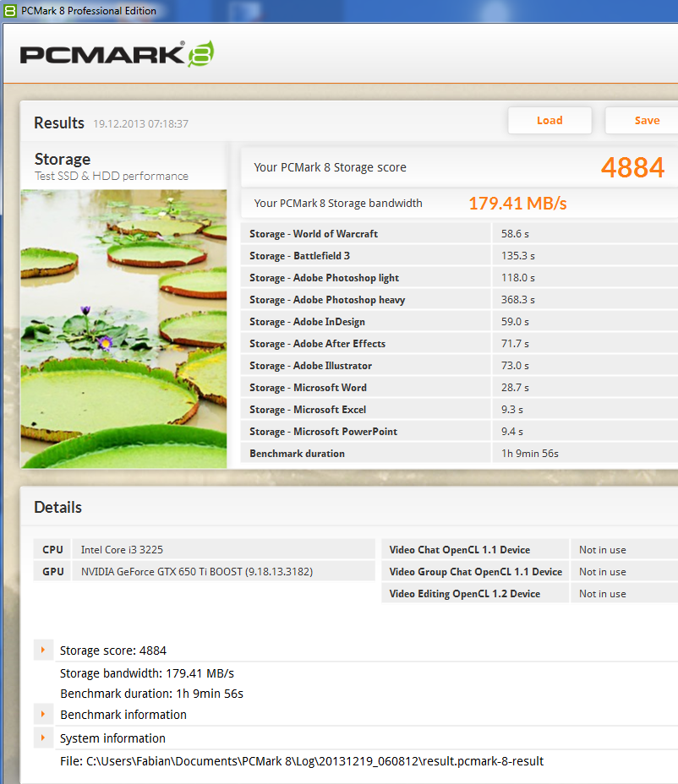678x784 pixels.
Task: Click the Storage - Microsoft Excel row
Action: (459, 410)
